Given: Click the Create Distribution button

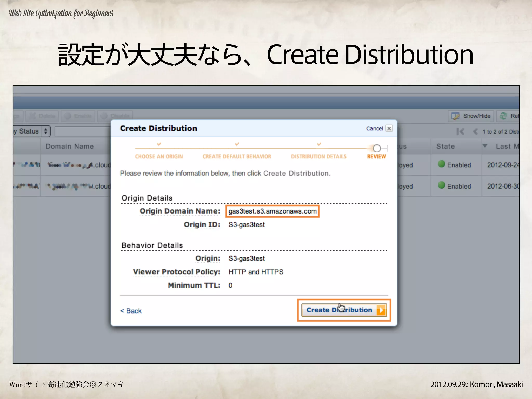Looking at the screenshot, I should (344, 310).
